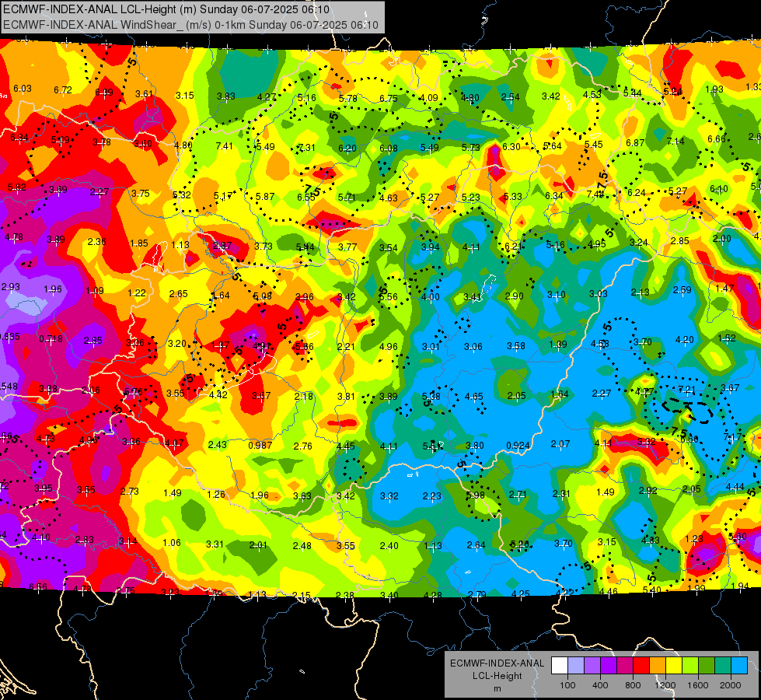Select the yellow legend swatch
The height and width of the screenshot is (700, 761).
[674, 665]
